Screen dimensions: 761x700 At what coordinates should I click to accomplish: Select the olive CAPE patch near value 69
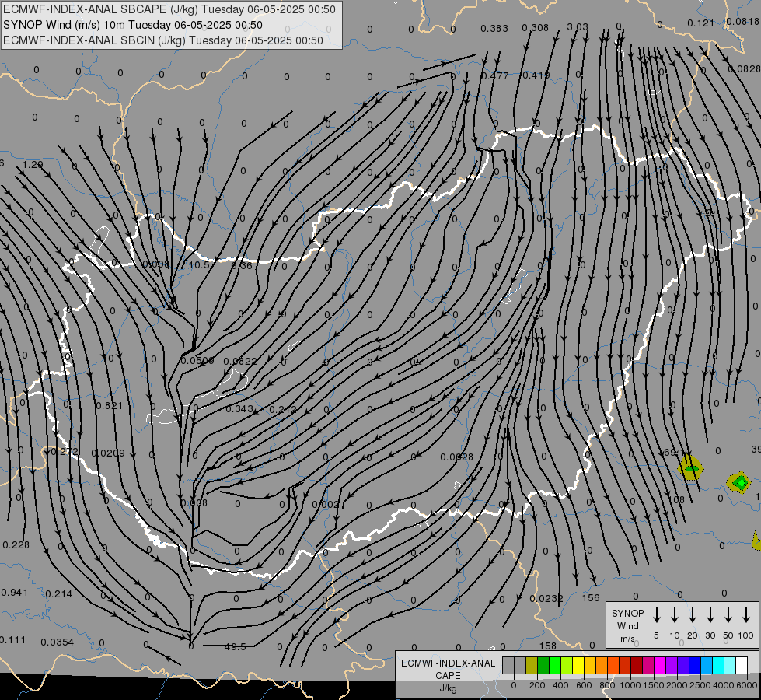(690, 467)
